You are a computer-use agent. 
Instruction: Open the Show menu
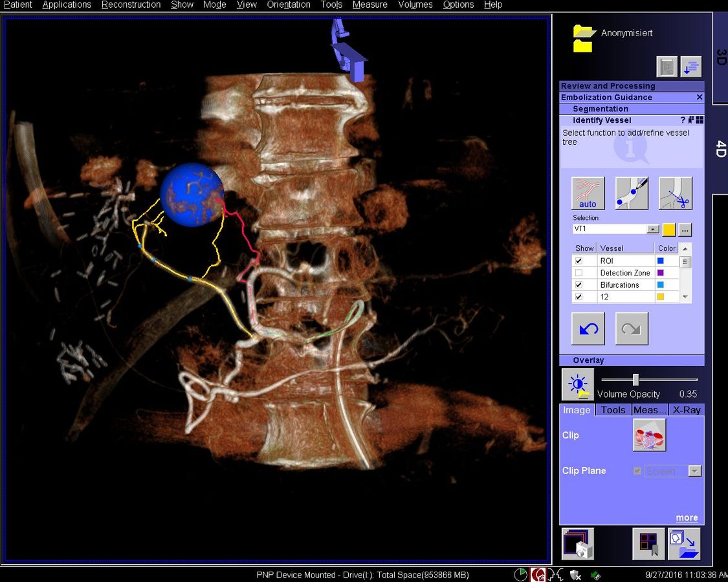pyautogui.click(x=182, y=5)
